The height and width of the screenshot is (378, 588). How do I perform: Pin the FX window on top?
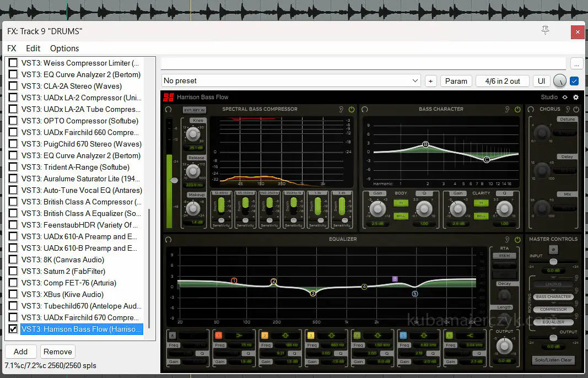point(545,31)
